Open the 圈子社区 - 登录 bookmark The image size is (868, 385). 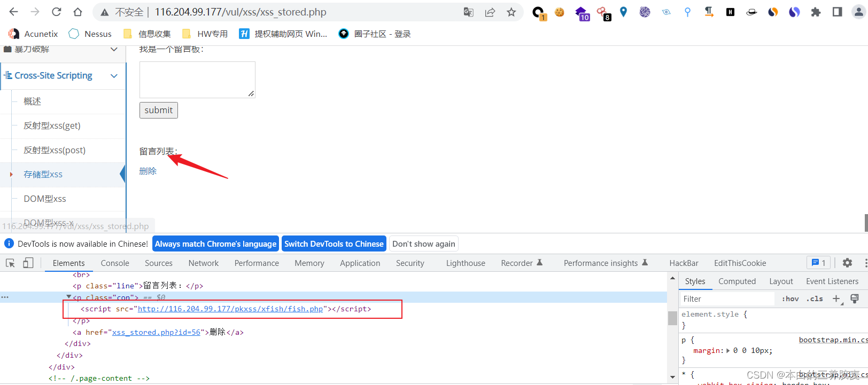pyautogui.click(x=375, y=34)
